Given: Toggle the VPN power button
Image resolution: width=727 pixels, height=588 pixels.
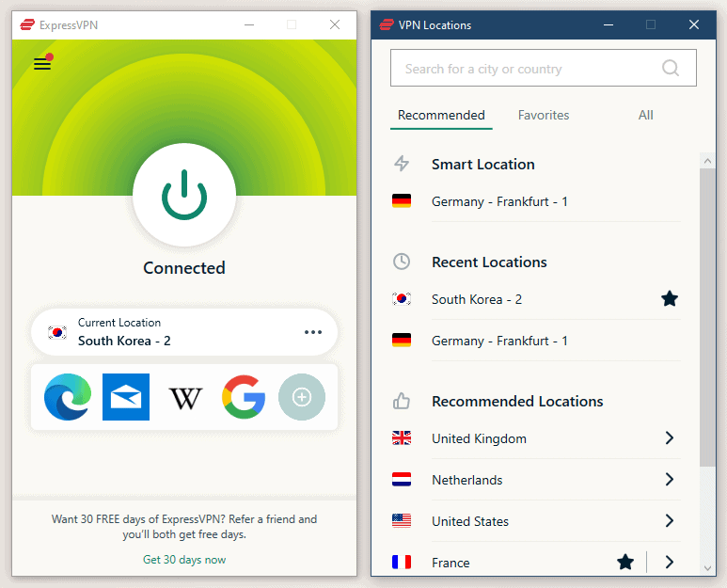Looking at the screenshot, I should click(184, 195).
